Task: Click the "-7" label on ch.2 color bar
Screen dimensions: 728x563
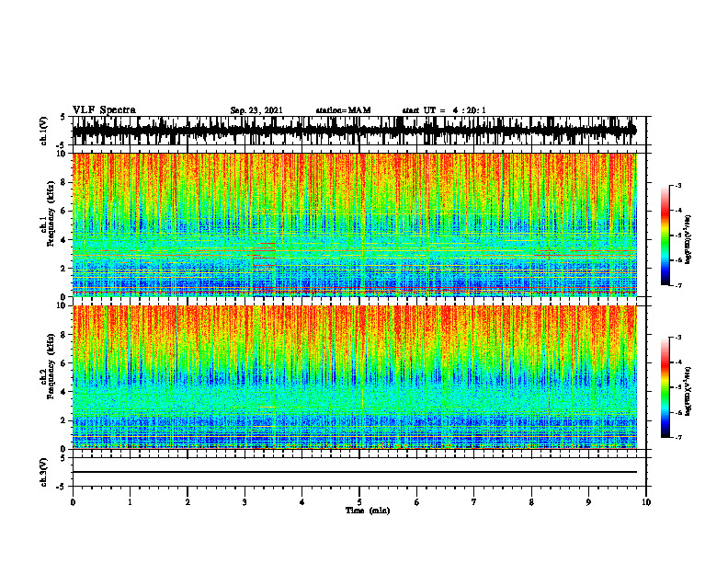Action: click(x=678, y=437)
